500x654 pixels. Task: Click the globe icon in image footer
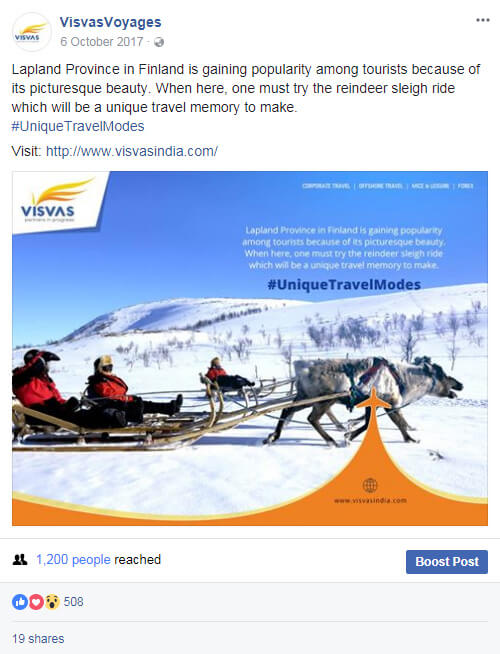coord(370,485)
